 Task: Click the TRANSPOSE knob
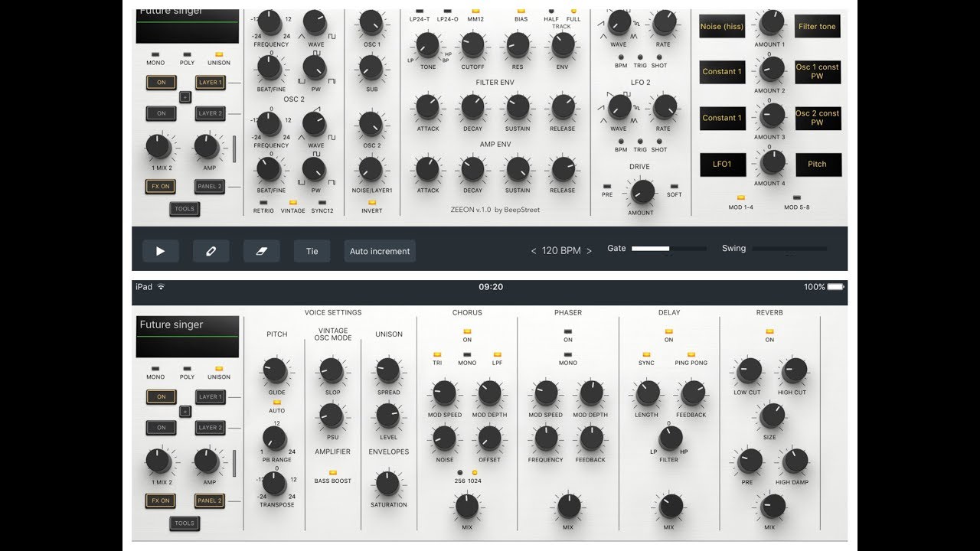275,484
